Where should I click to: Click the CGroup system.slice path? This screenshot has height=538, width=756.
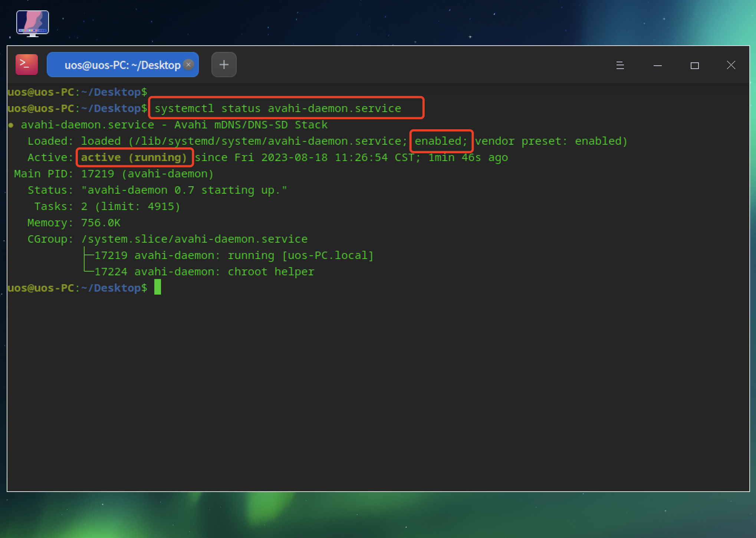pos(194,239)
